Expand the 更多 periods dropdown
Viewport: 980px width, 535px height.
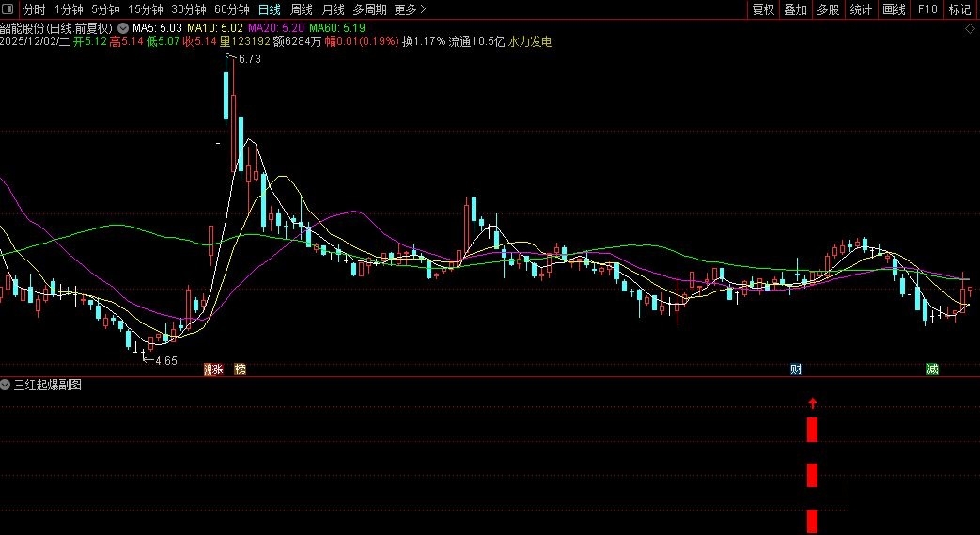(x=410, y=9)
